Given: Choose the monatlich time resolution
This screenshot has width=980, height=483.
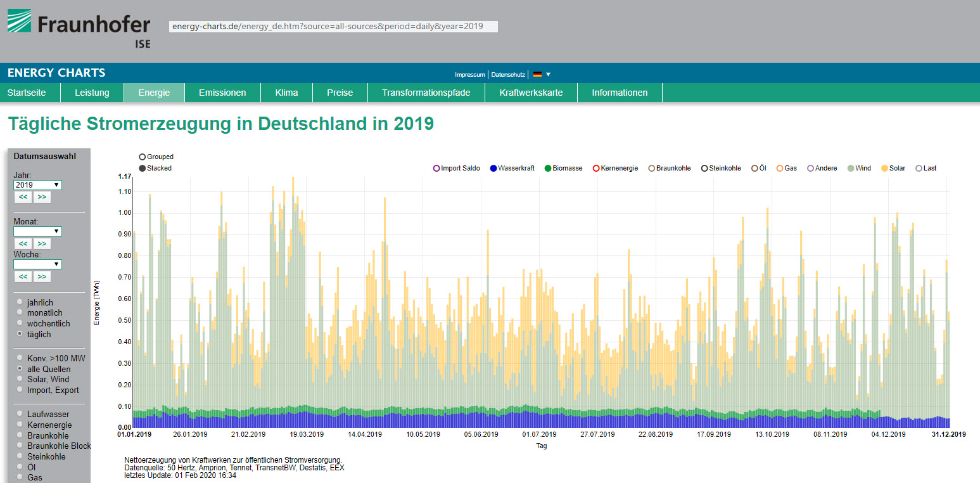Looking at the screenshot, I should coord(21,313).
